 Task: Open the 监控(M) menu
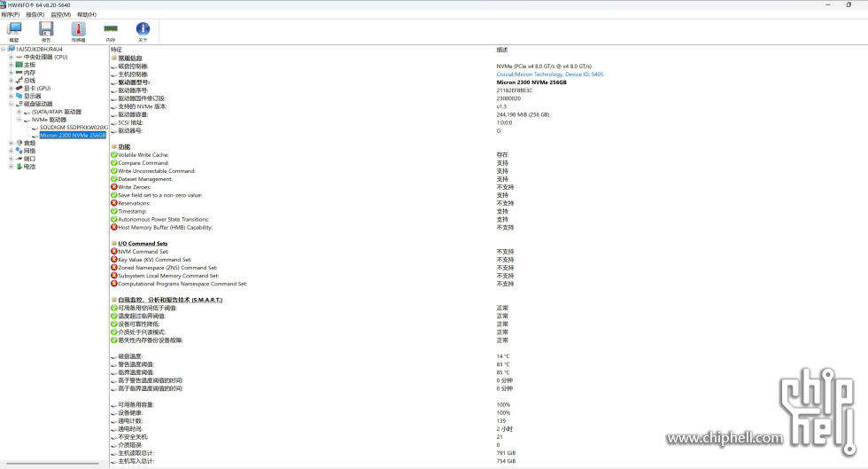pyautogui.click(x=60, y=14)
